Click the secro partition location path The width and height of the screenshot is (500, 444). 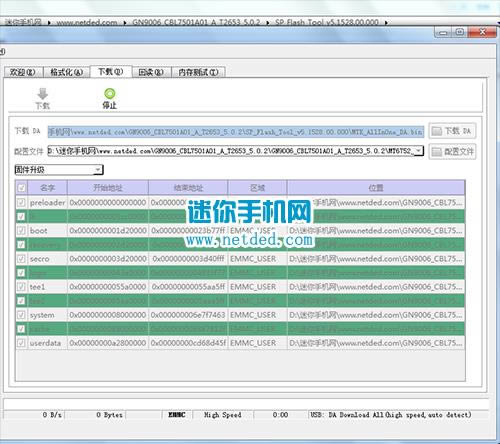[x=376, y=259]
